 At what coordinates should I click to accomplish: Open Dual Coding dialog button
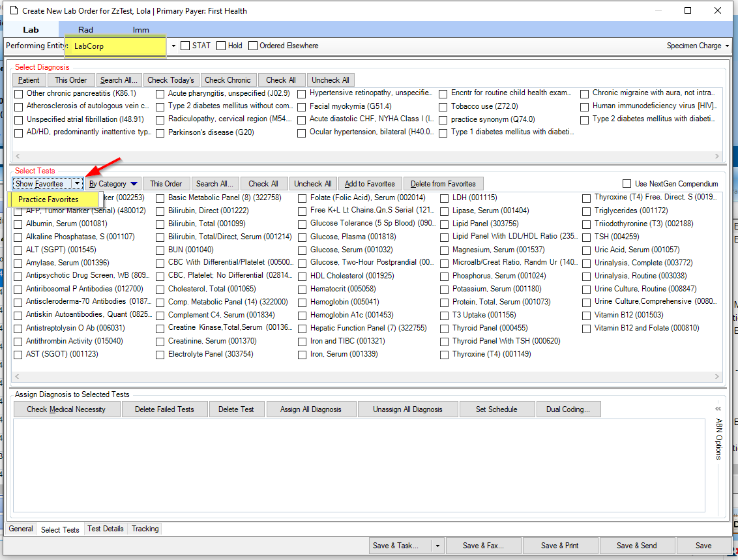pos(568,409)
